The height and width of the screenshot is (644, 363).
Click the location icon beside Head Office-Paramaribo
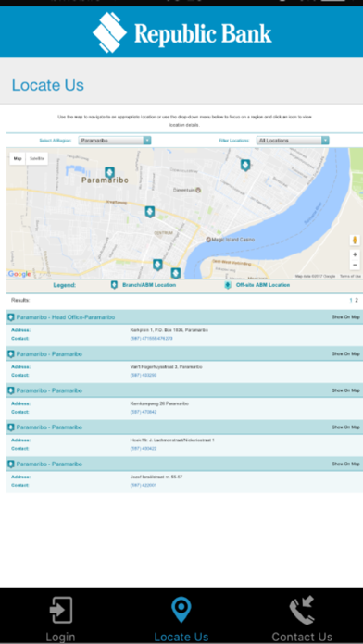tap(11, 317)
